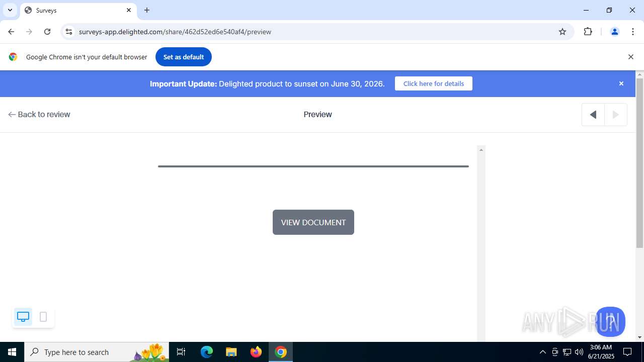The width and height of the screenshot is (644, 362).
Task: Switch to mobile preview mode
Action: point(43,317)
